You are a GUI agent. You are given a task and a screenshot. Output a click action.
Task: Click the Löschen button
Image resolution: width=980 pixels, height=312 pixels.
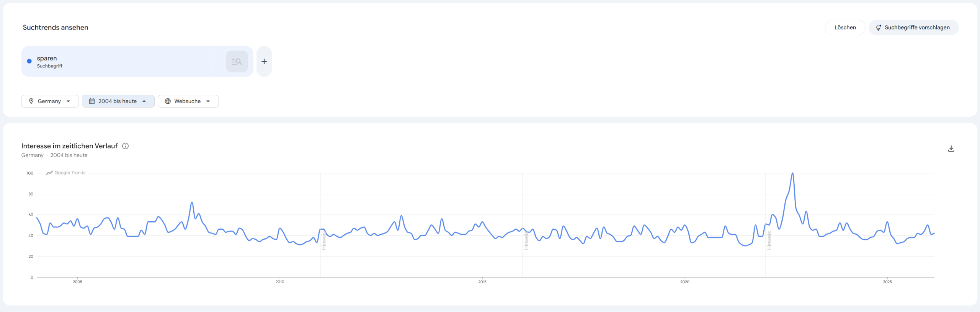pyautogui.click(x=845, y=27)
